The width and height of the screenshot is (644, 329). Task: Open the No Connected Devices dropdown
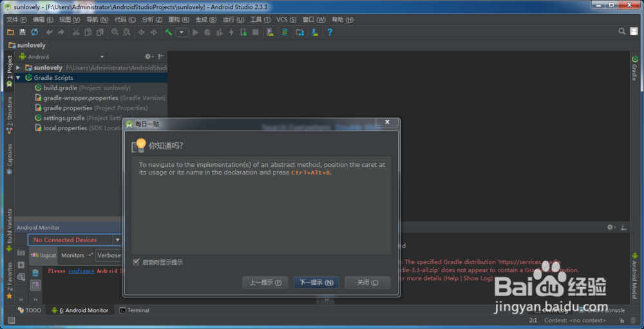click(x=75, y=240)
